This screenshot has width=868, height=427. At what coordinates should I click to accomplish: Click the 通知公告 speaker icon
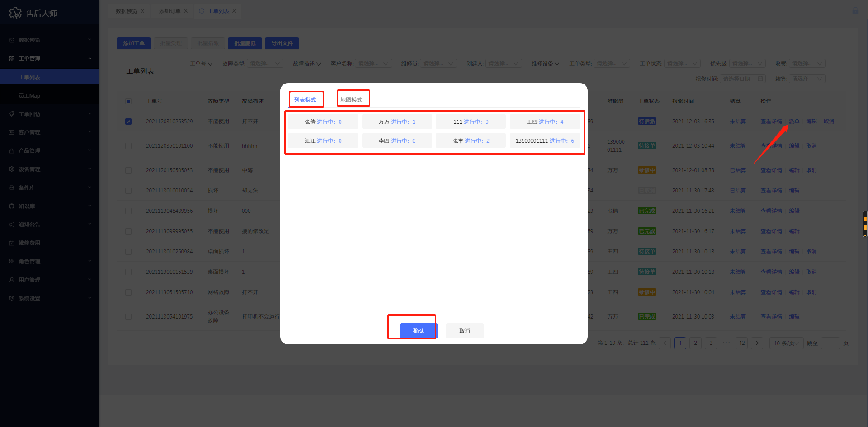12,225
